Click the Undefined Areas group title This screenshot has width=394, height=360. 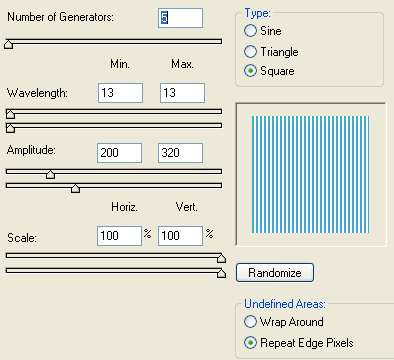pyautogui.click(x=285, y=304)
